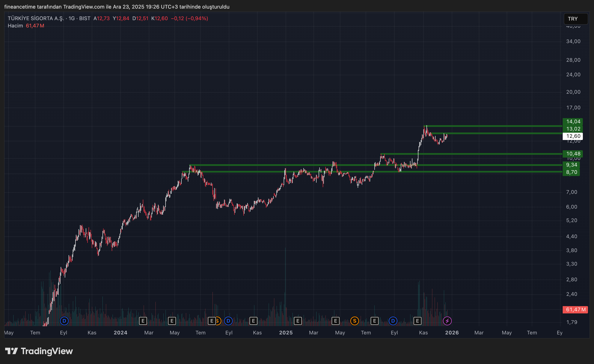
Task: Click the dividend marker near Eyl 2023
Action: click(x=64, y=321)
